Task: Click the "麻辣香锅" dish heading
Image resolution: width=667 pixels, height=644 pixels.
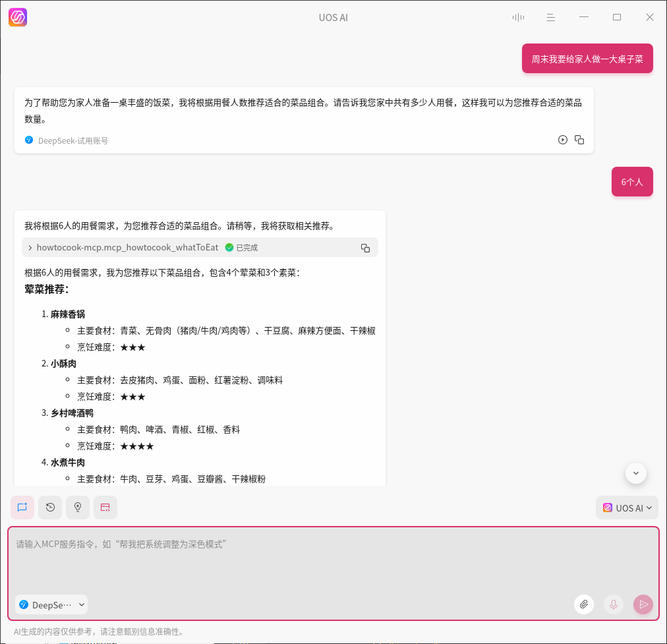Action: [68, 314]
